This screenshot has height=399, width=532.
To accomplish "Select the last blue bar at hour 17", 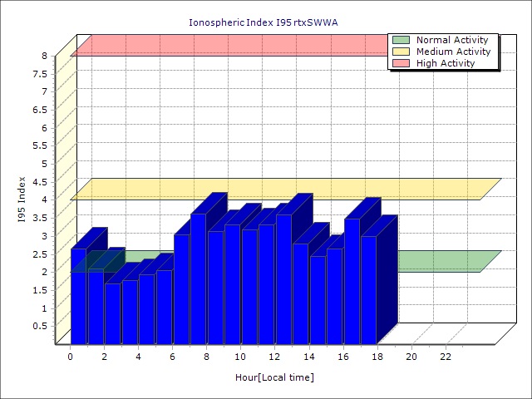I will click(368, 291).
